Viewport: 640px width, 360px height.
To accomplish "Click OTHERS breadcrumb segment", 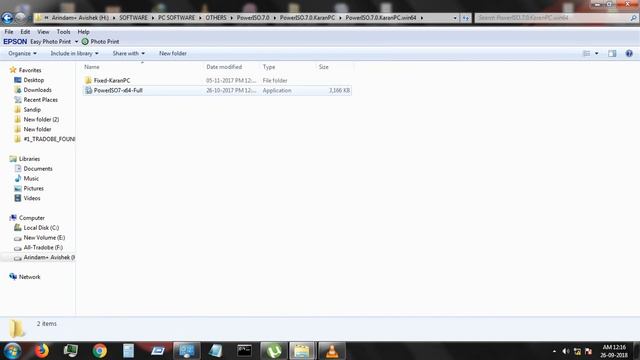I will (x=216, y=18).
